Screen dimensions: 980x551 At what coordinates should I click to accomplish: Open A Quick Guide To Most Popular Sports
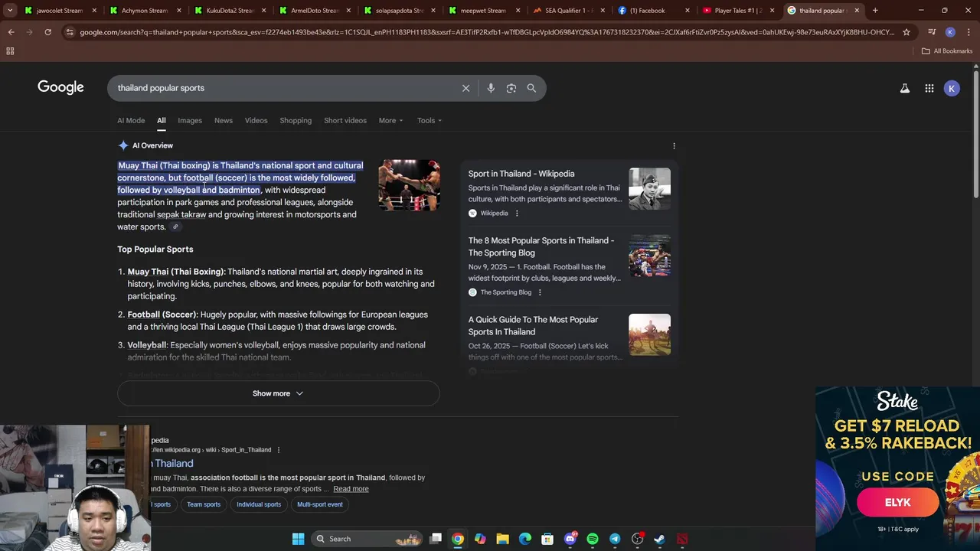point(533,326)
